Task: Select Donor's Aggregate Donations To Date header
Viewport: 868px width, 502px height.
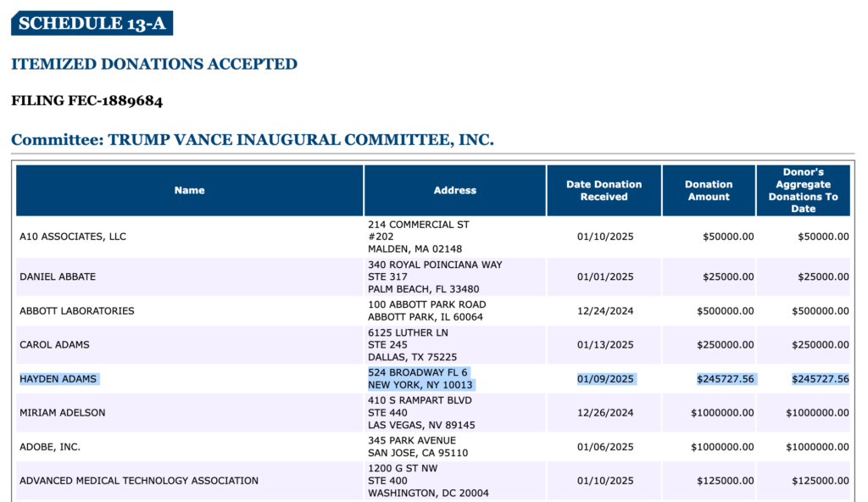Action: click(x=803, y=190)
